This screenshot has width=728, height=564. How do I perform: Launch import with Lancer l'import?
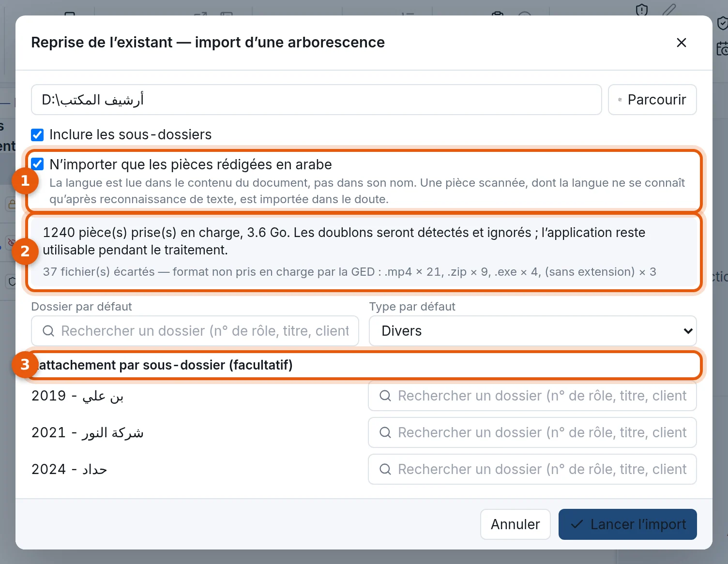click(627, 524)
